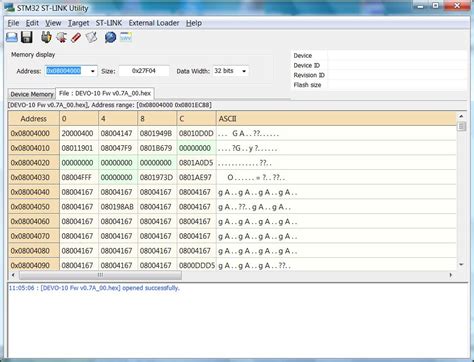Connect to the target via plug icon
Viewport: 474px width, 362px height.
tap(46, 37)
